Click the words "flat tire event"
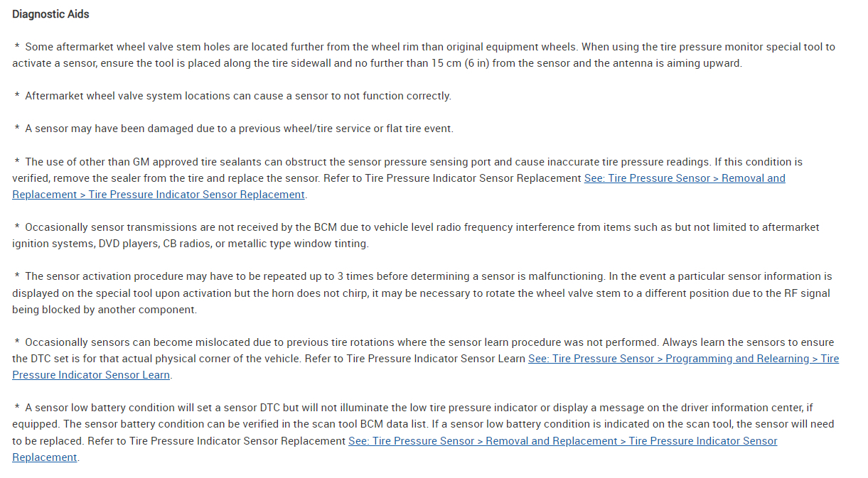 pyautogui.click(x=417, y=129)
